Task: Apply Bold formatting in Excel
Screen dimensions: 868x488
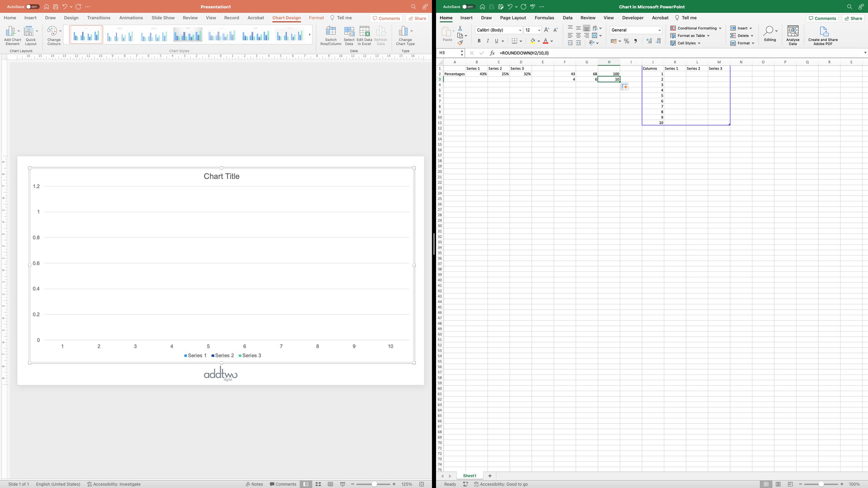Action: pyautogui.click(x=479, y=41)
